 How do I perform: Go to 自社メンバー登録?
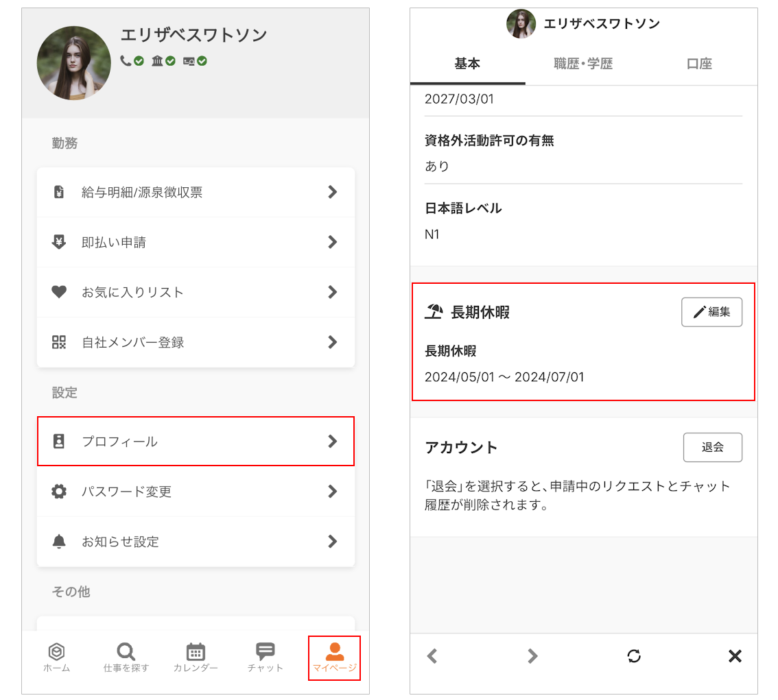pos(196,342)
